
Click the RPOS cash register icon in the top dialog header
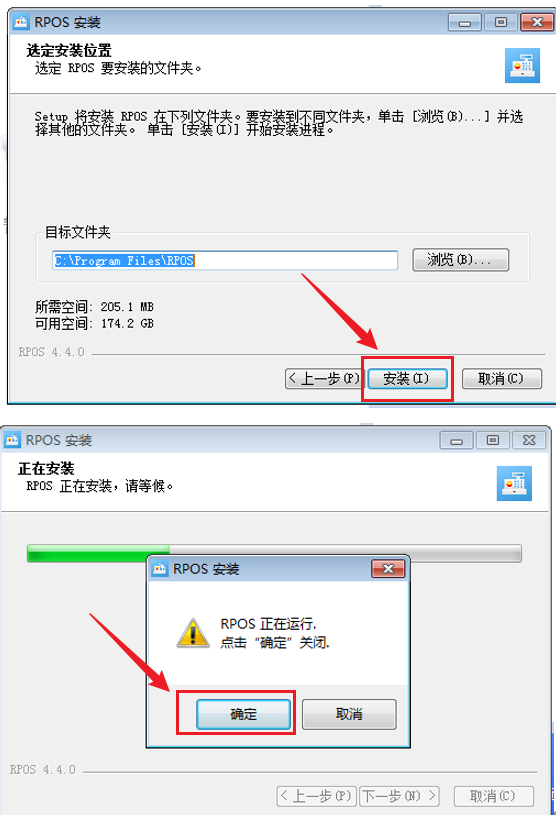click(522, 65)
